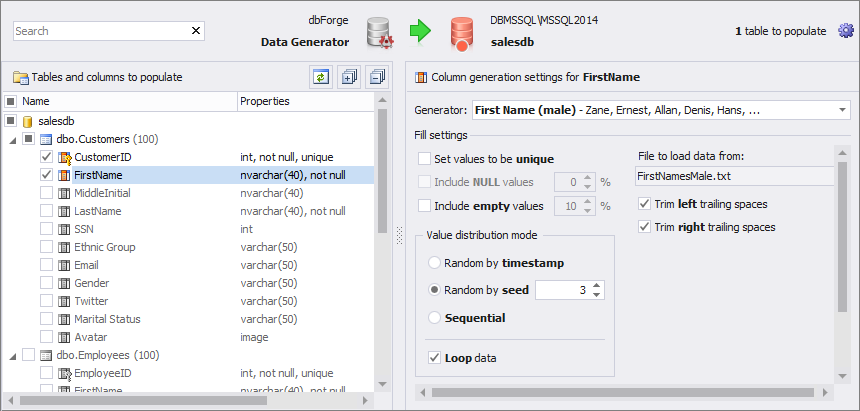This screenshot has height=411, width=860.
Task: Click the Email column icon
Action: tap(64, 266)
